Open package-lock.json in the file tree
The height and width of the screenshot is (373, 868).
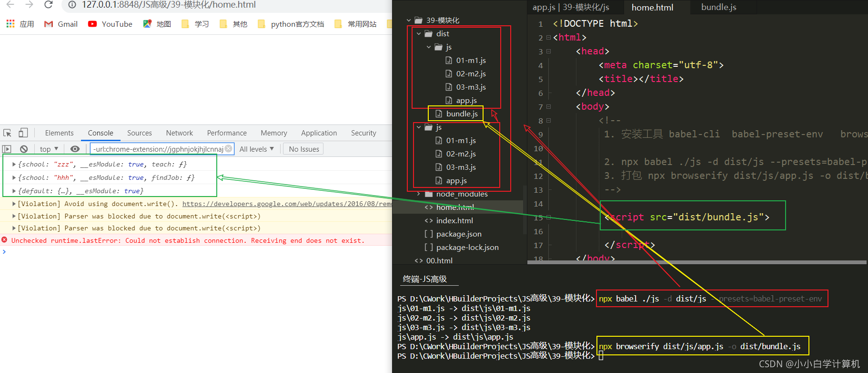coord(462,247)
